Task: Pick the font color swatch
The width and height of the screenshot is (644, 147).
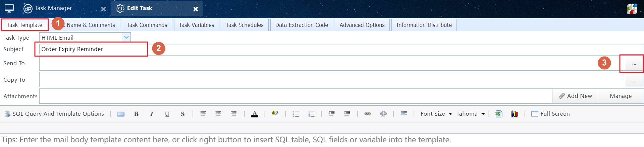Action: pos(255,114)
